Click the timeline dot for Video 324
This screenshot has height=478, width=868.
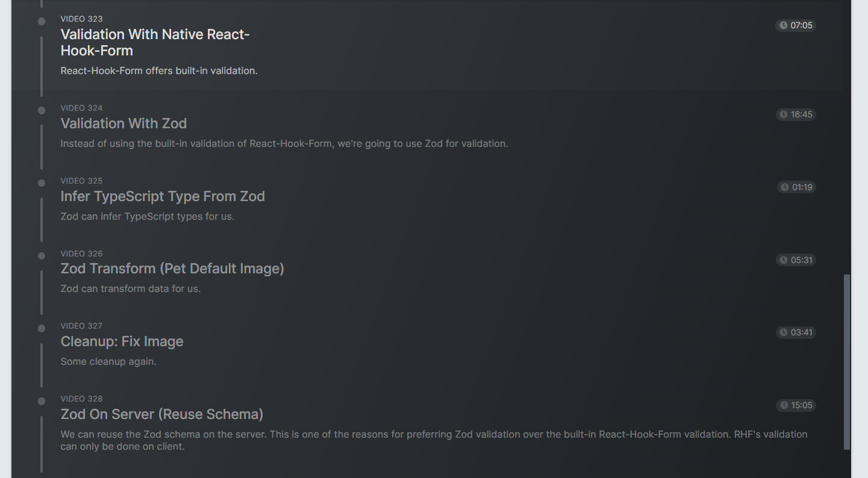tap(42, 111)
